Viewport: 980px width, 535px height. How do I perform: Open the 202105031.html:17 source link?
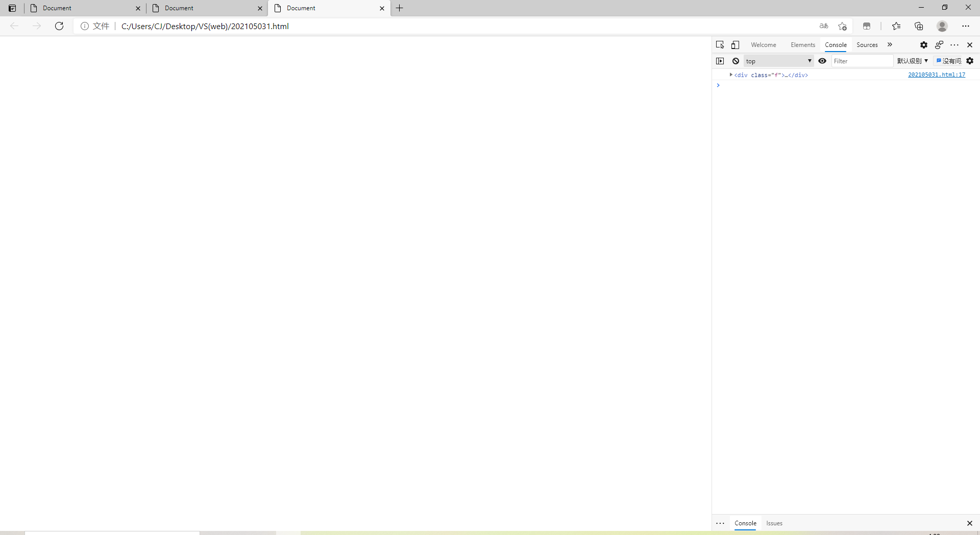(936, 75)
